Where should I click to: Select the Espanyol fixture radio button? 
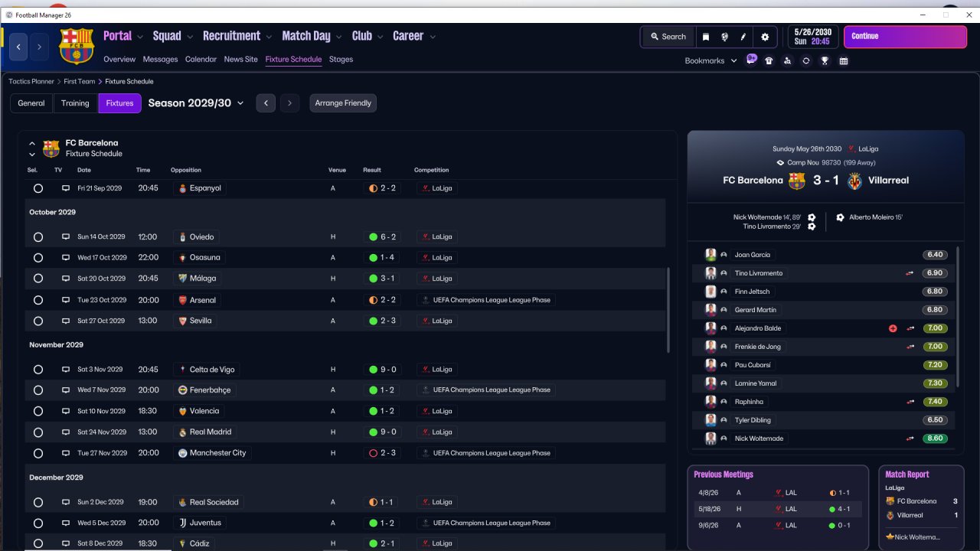(38, 188)
